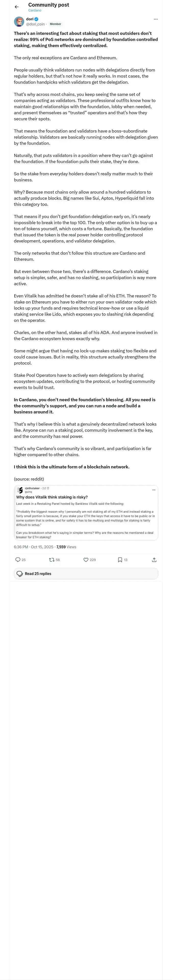Click the Member badge label
The image size is (172, 980).
(55, 24)
